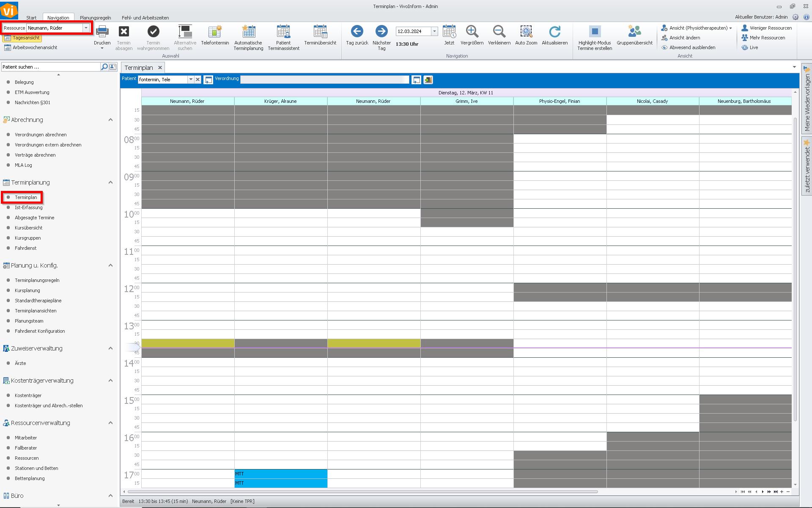Go back one day with Tag zurück

357,32
